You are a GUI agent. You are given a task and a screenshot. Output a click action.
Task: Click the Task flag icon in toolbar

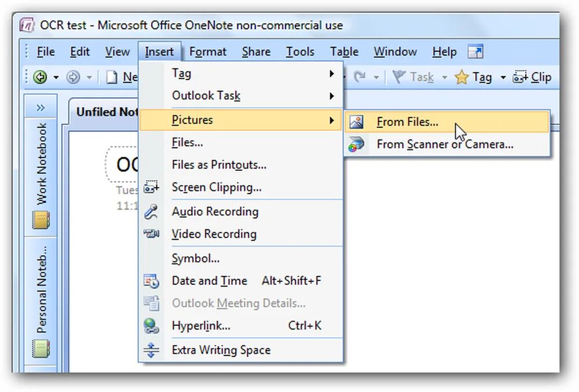(x=399, y=77)
